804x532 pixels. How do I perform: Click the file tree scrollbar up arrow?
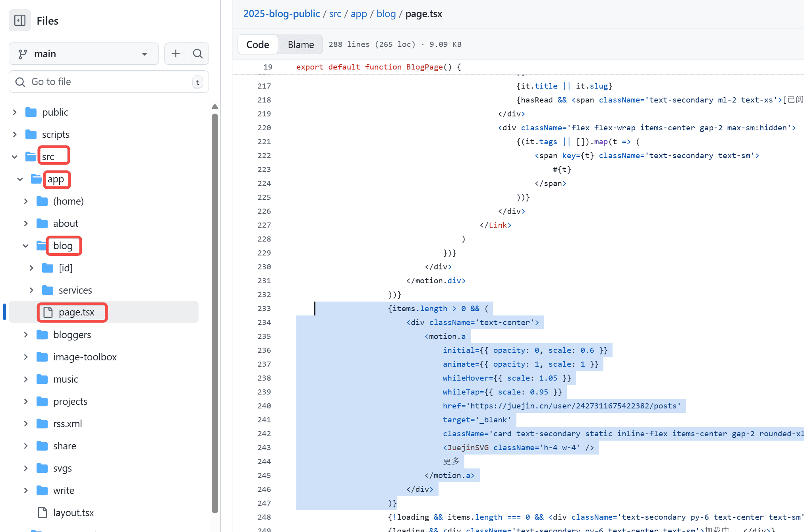click(215, 106)
